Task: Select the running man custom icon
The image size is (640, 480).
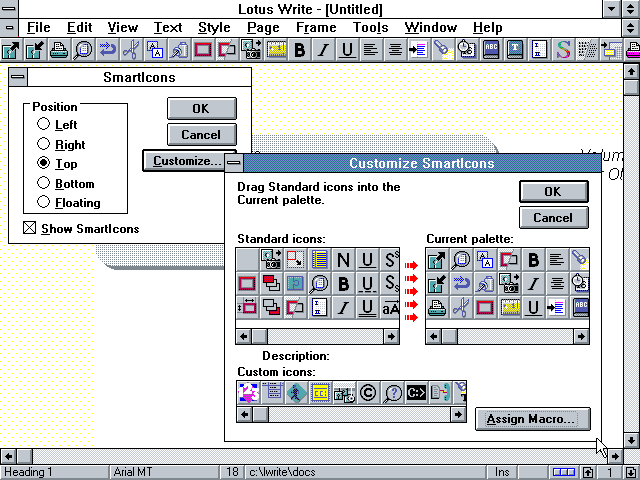Action: (296, 393)
